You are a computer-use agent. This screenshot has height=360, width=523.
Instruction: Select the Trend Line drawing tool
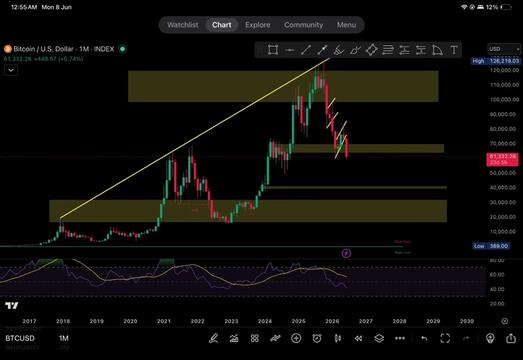pos(306,50)
